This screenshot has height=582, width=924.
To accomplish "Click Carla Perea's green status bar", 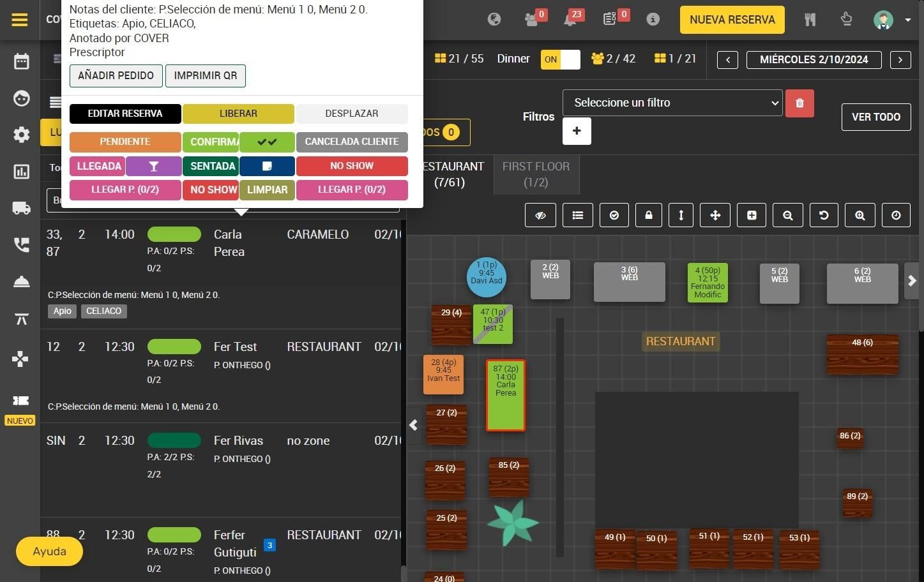I will (x=174, y=234).
